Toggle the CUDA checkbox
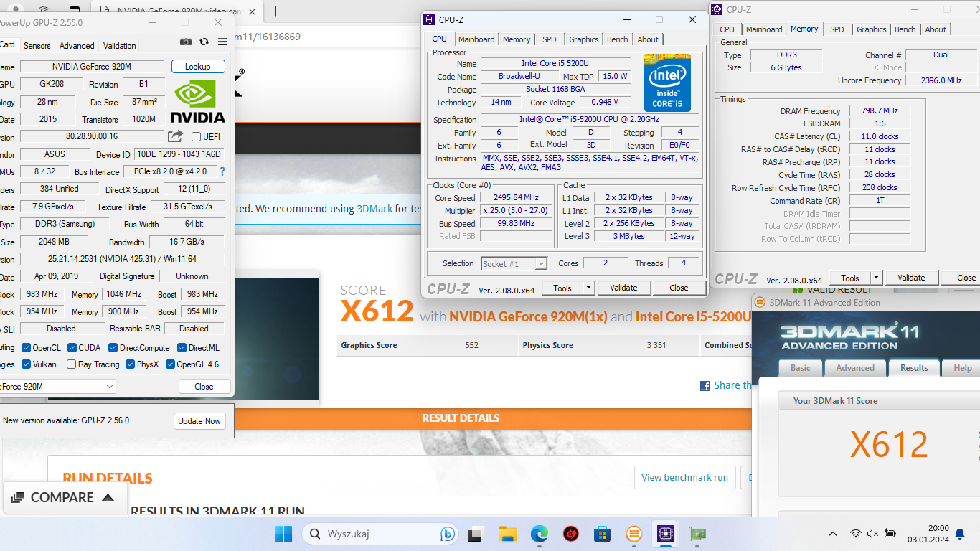 click(72, 348)
